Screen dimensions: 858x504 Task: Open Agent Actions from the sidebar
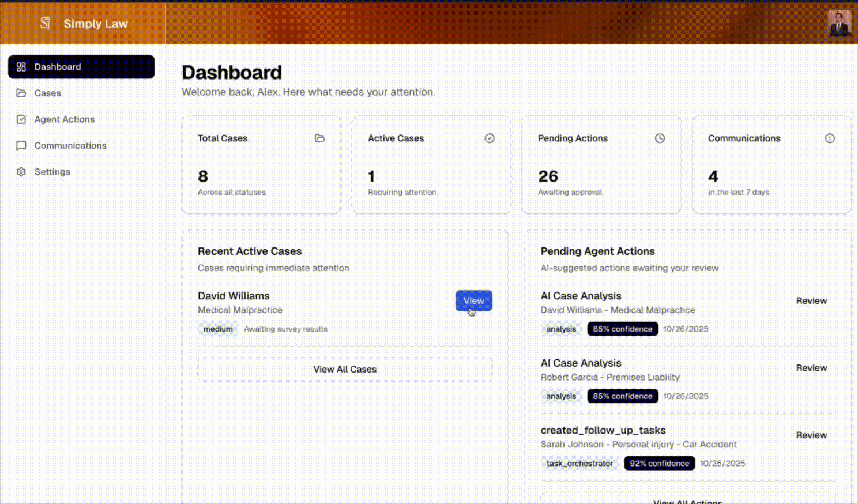point(64,119)
